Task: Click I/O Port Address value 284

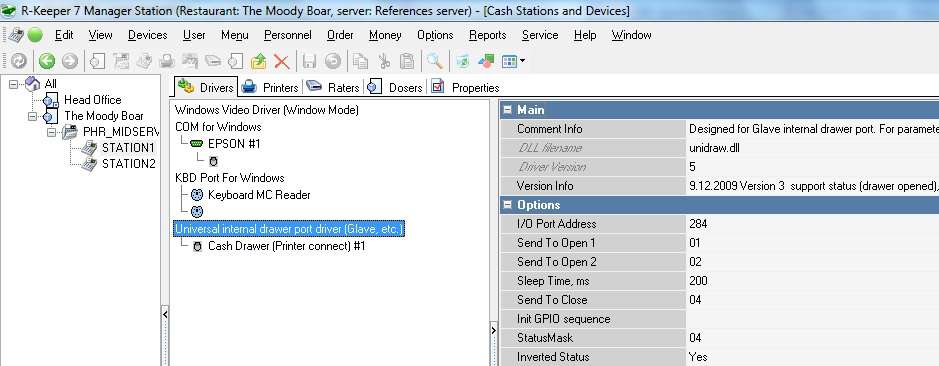Action: tap(812, 224)
